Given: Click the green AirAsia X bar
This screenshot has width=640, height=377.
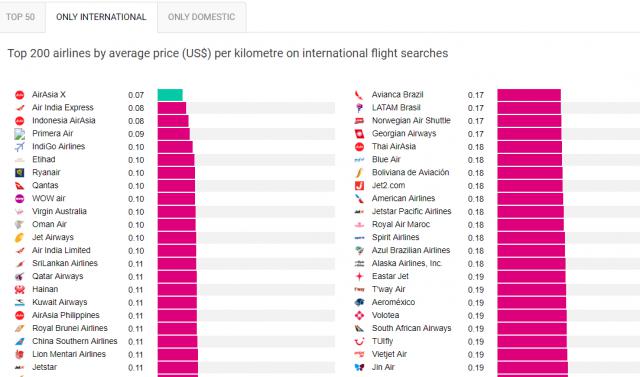Looking at the screenshot, I should [170, 95].
